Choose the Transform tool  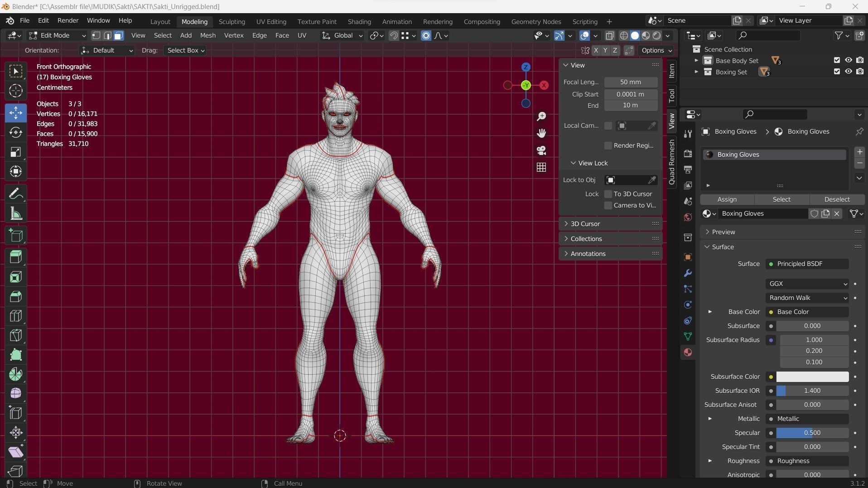click(16, 171)
